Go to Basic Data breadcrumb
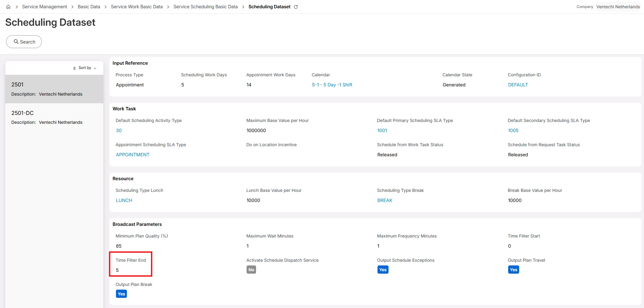 (x=89, y=7)
